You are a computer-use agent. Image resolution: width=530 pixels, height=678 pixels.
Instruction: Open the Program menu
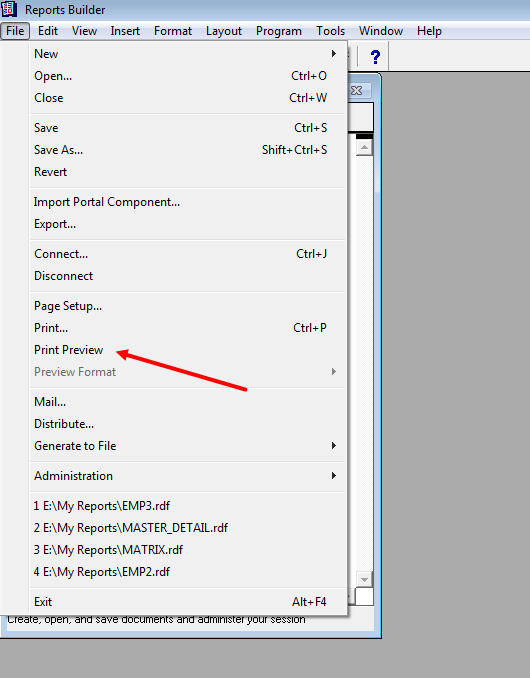[x=278, y=31]
